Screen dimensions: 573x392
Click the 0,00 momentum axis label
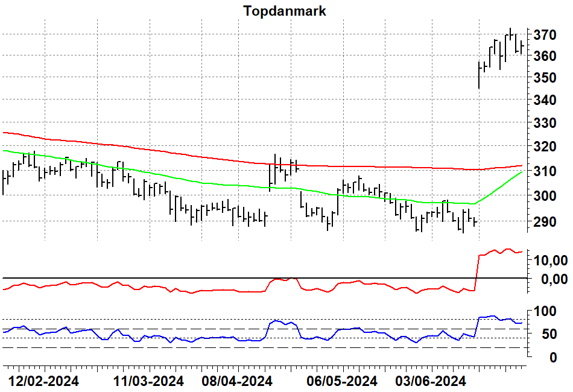click(x=554, y=279)
